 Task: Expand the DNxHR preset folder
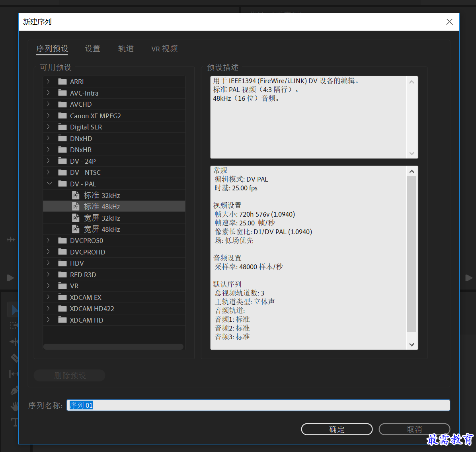click(x=48, y=149)
